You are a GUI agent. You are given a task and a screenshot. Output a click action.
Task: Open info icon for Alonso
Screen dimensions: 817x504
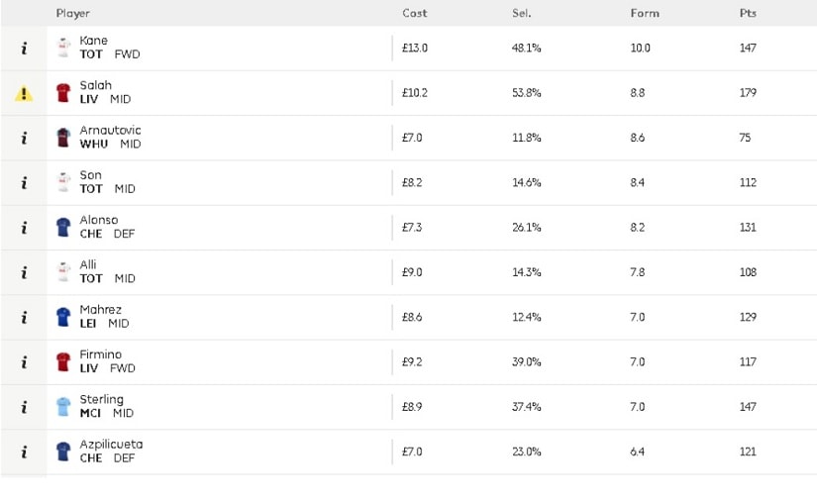pyautogui.click(x=24, y=228)
